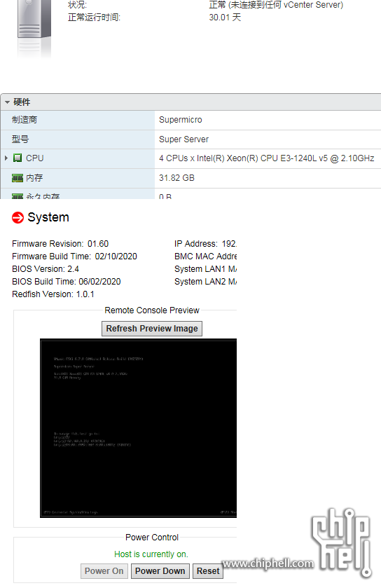381x588 pixels.
Task: Select the Xeon E3-1240L v5 CPU text
Action: 266,158
